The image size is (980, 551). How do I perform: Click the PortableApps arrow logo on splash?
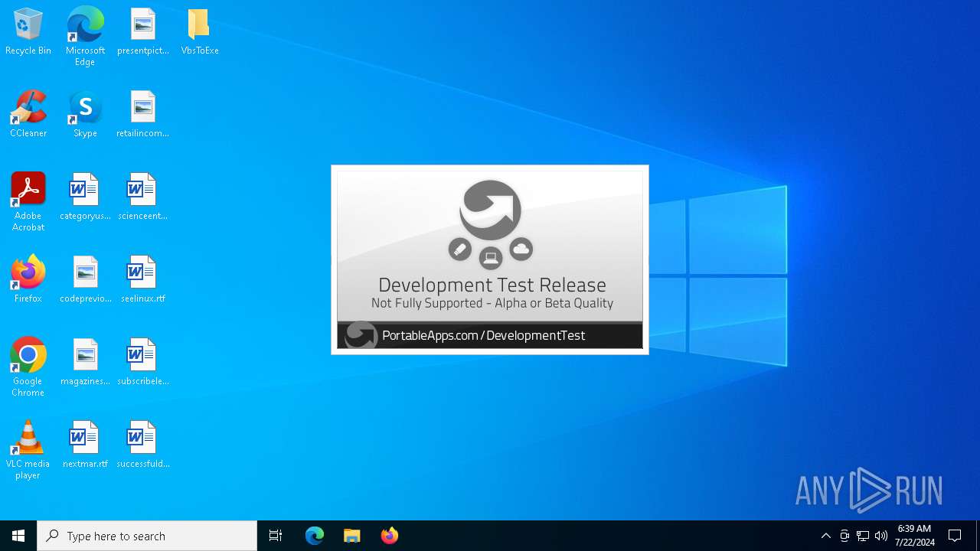491,210
